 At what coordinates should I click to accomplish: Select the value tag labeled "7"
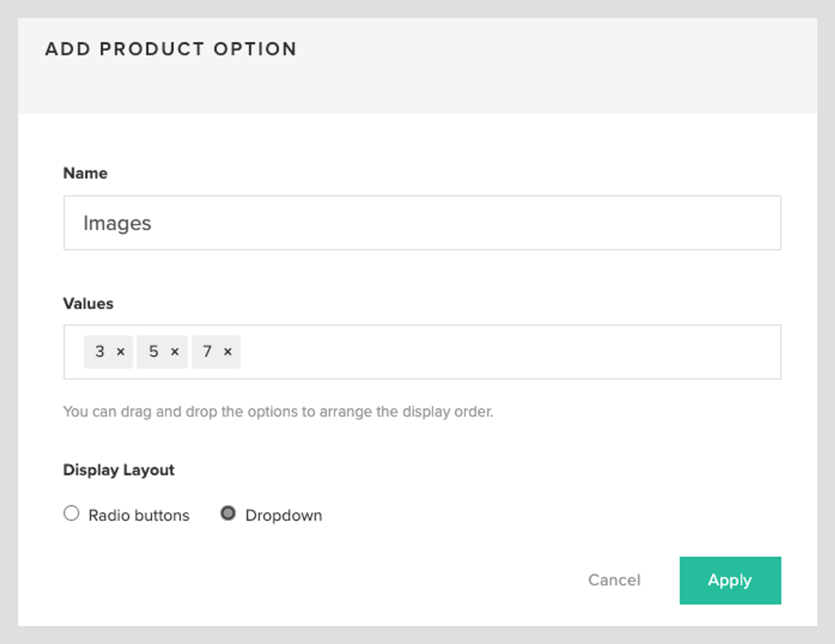click(x=207, y=352)
